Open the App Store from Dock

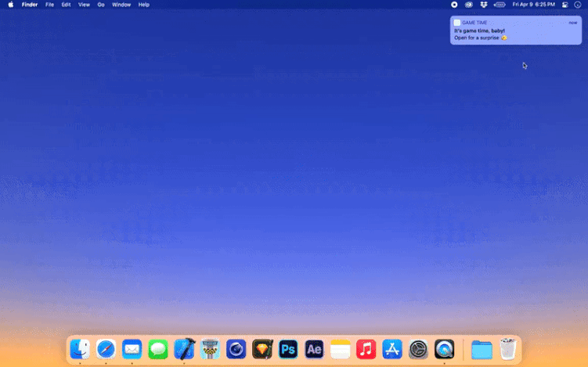[x=392, y=349]
